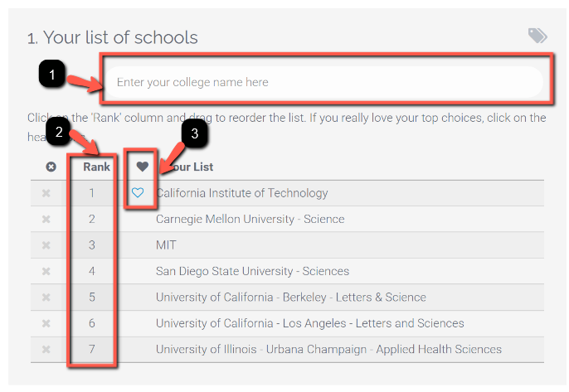Remove Carnegie Mellon University from the list

[46, 220]
